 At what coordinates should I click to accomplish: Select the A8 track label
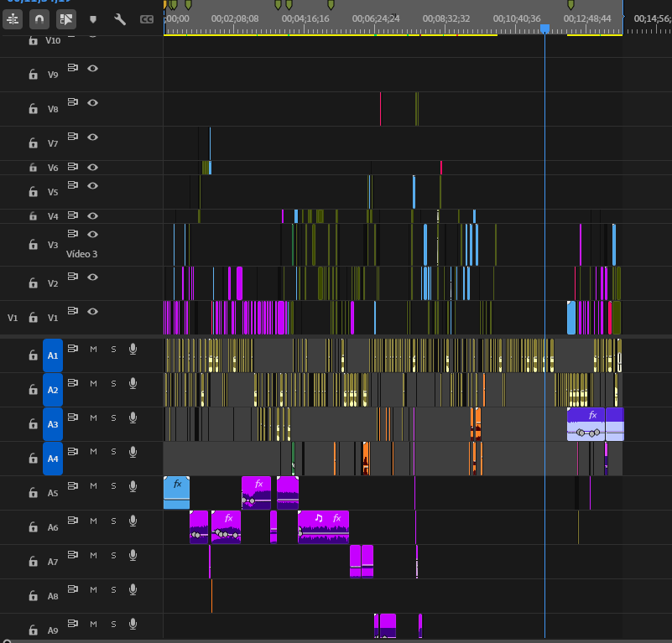point(53,596)
